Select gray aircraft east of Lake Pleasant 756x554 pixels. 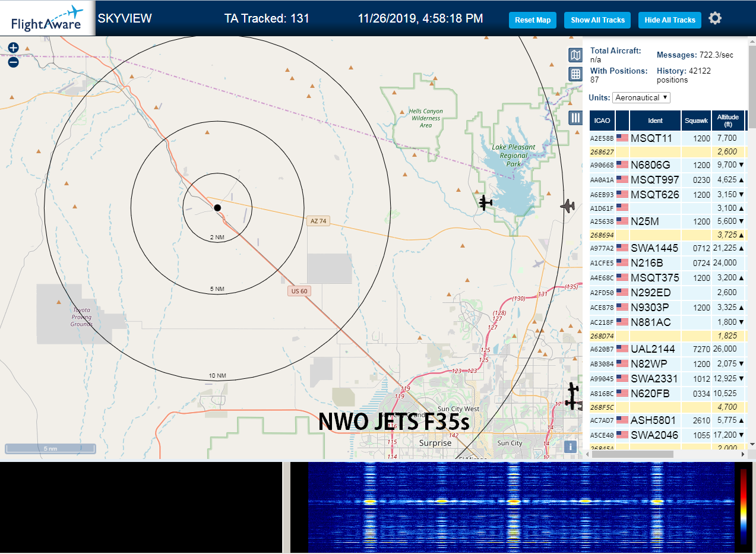coord(568,206)
